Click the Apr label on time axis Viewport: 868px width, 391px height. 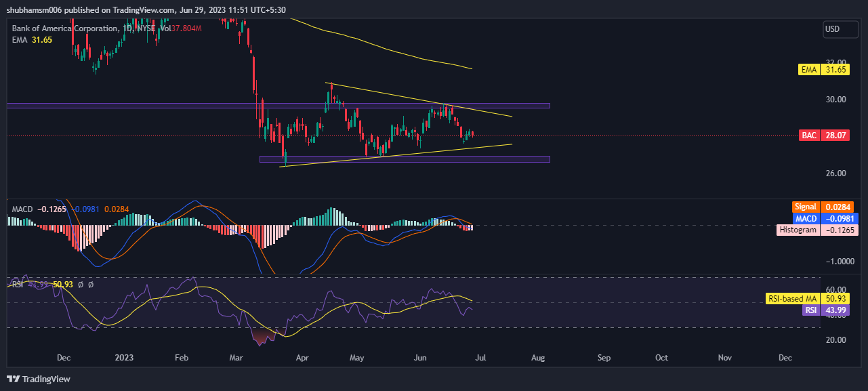click(x=302, y=357)
